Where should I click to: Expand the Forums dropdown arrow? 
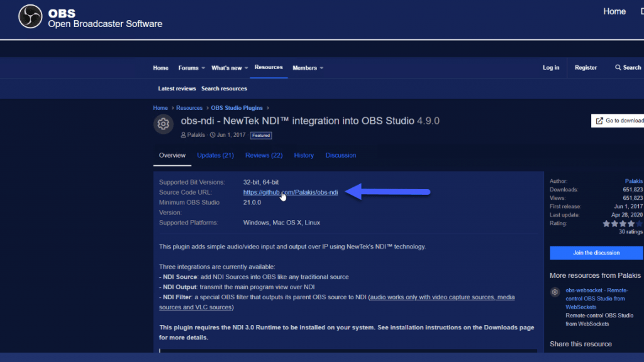[203, 68]
